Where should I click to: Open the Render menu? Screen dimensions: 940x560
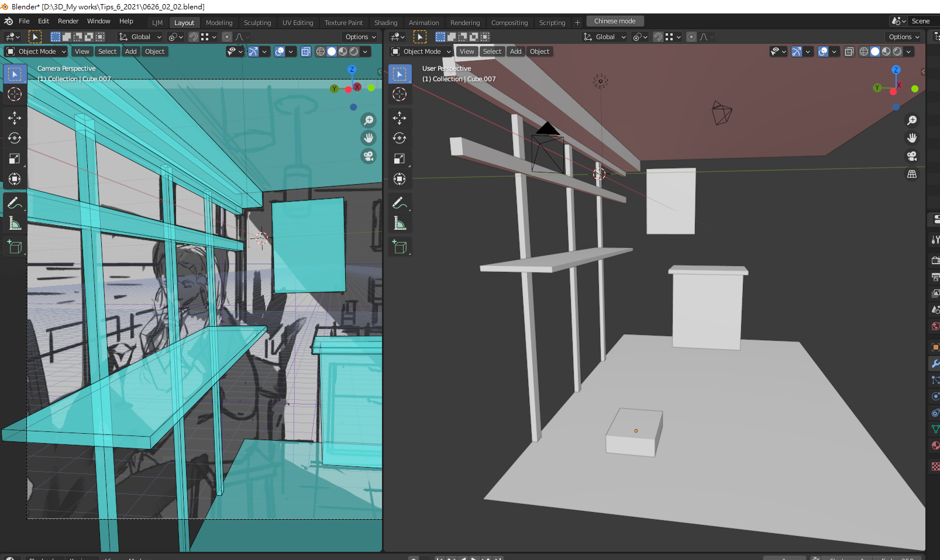point(68,21)
